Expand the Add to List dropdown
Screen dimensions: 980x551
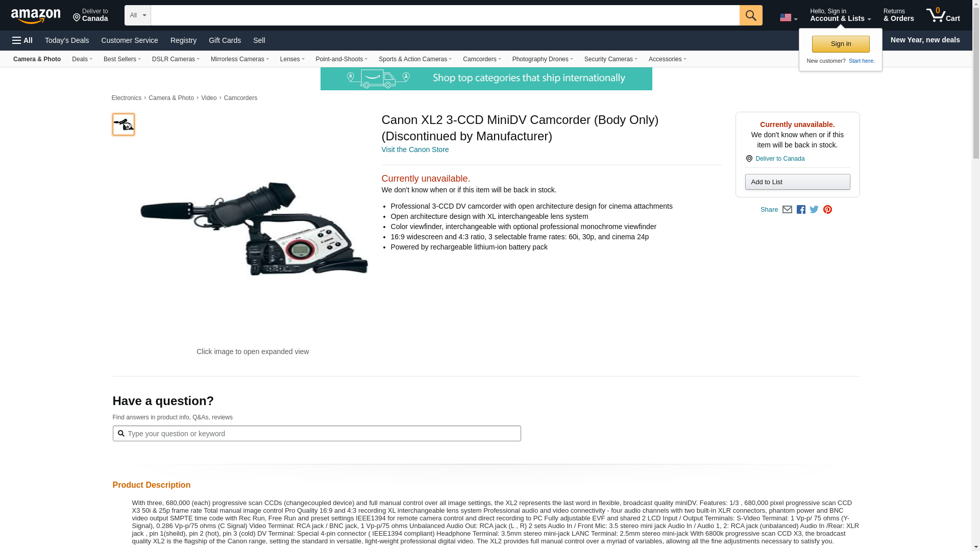pyautogui.click(x=797, y=182)
